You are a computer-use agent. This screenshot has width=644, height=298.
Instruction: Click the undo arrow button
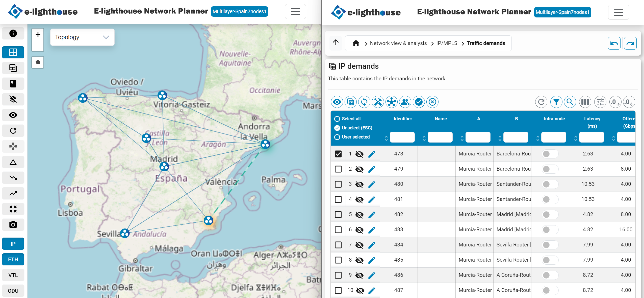(614, 43)
